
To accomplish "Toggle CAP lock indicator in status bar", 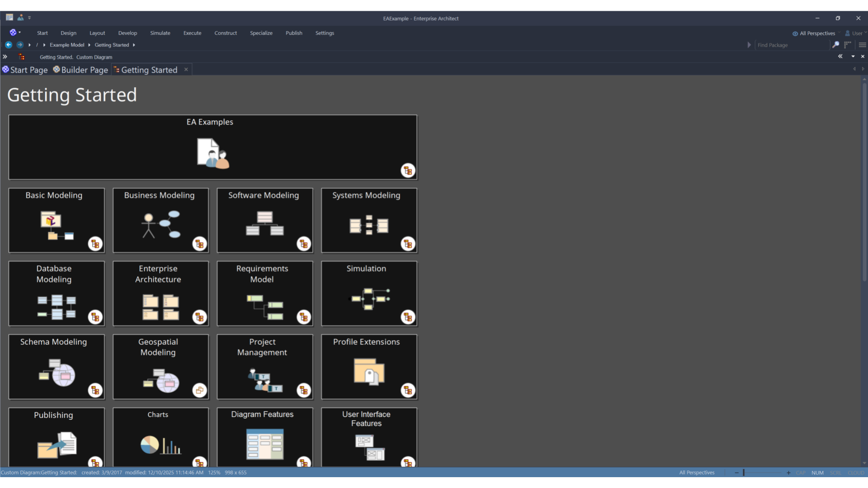I will [801, 472].
